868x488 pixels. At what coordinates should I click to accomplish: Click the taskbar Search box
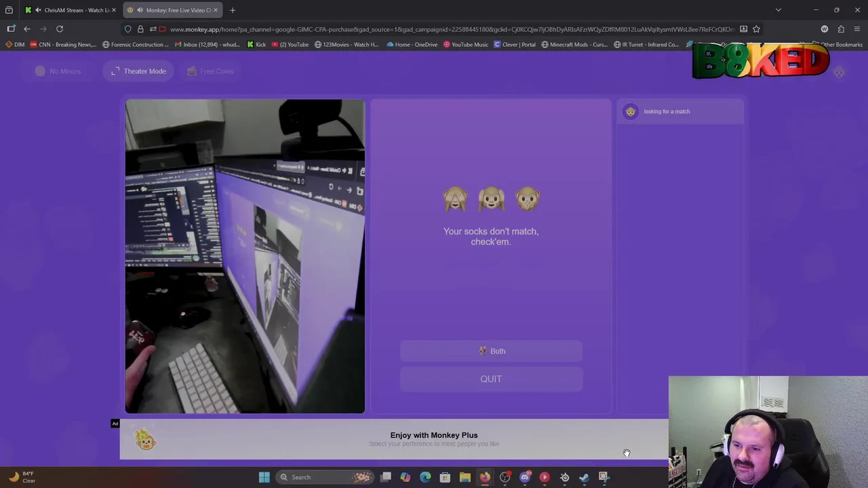point(324,477)
